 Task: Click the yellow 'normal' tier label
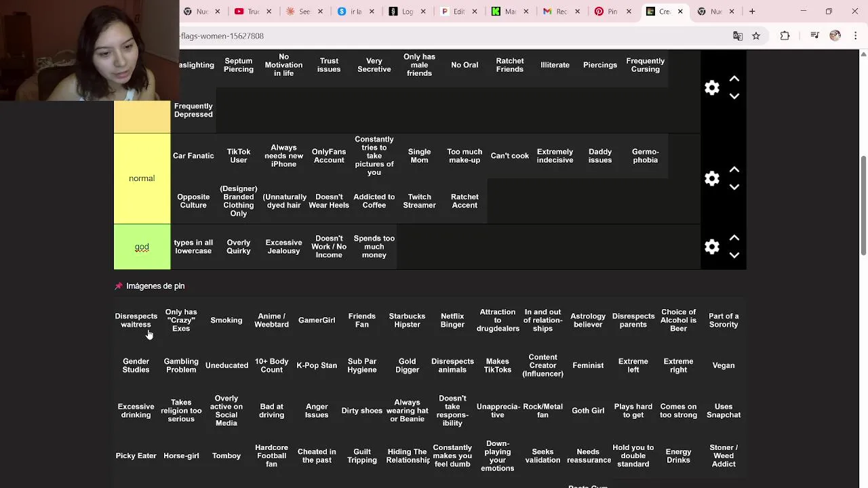point(142,178)
